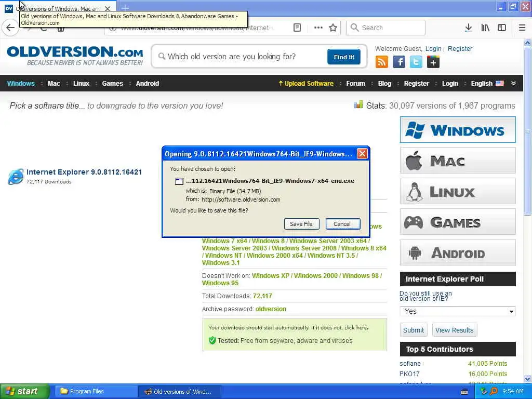The image size is (532, 399).
Task: Click the Facebook share icon
Action: click(399, 62)
